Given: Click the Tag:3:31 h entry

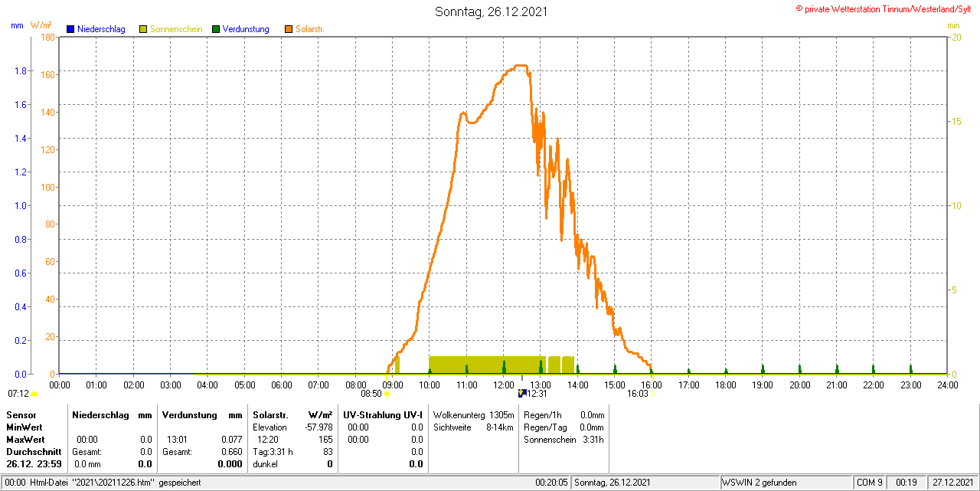Looking at the screenshot, I should 273,452.
